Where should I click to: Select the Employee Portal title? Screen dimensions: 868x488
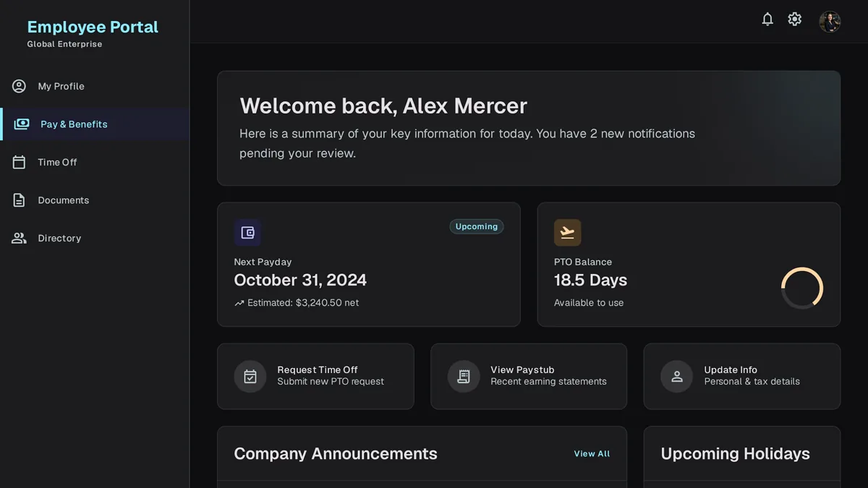coord(93,27)
